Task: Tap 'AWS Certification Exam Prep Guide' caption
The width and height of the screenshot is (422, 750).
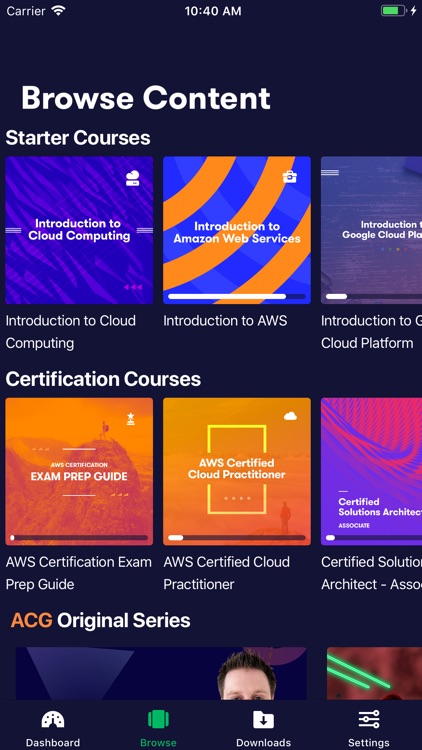Action: [79, 573]
